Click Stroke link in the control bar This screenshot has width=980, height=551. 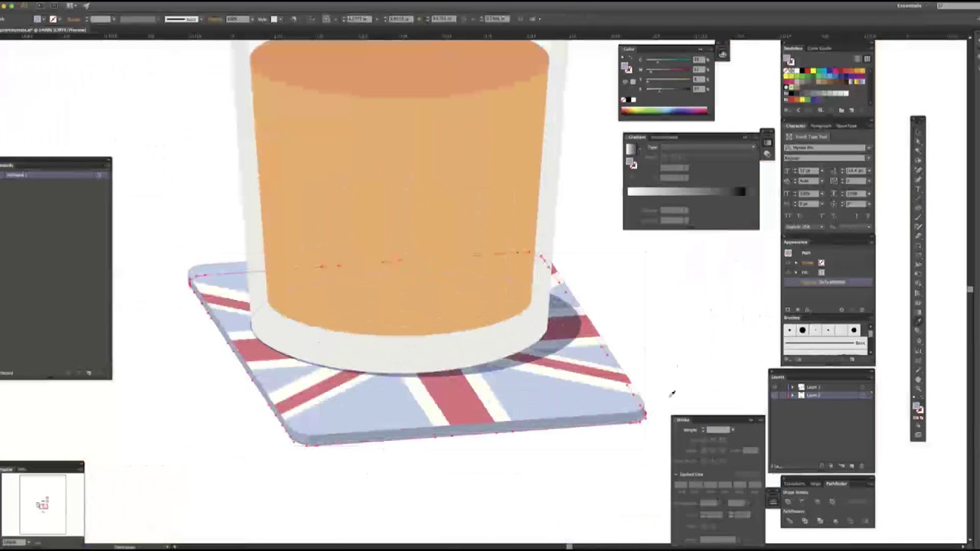coord(73,19)
